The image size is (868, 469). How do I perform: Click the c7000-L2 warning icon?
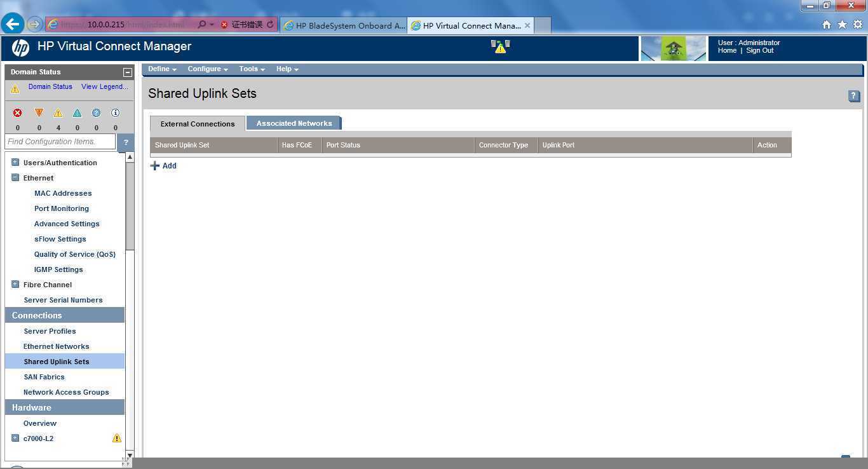click(117, 438)
